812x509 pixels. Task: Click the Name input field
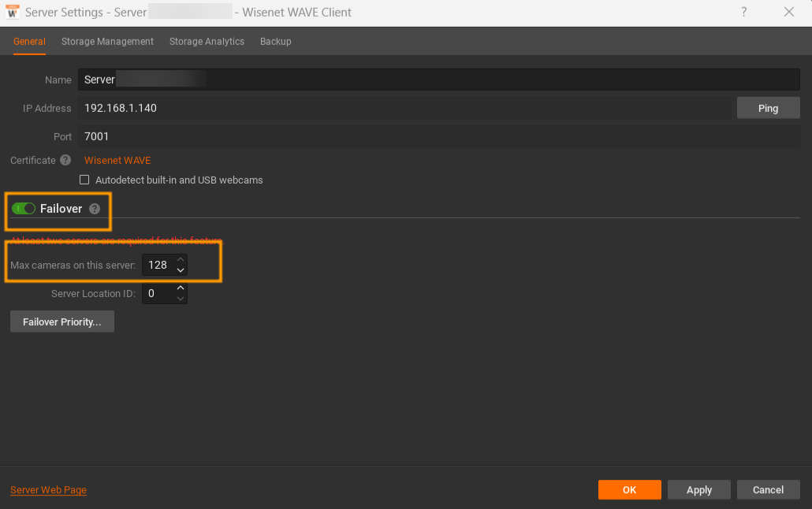point(438,80)
